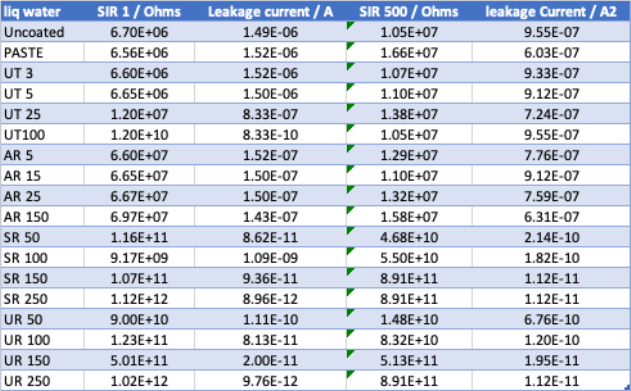Select UR 250 leakage current value 9.76E-12
The width and height of the screenshot is (631, 391).
270,381
